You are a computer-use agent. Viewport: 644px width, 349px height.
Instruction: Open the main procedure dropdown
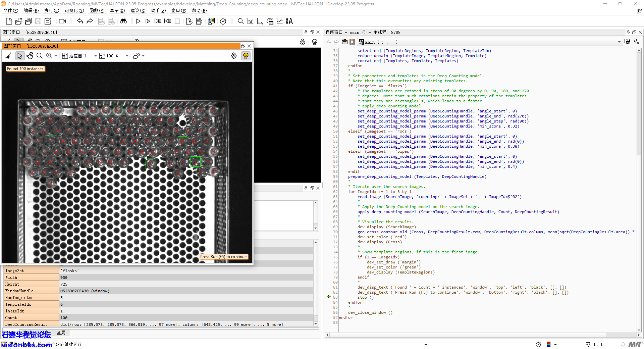(619, 42)
